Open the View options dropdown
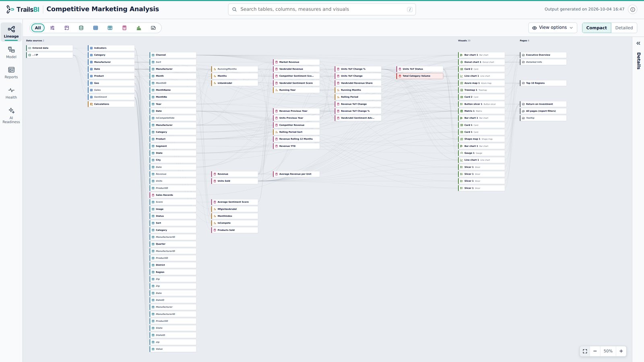The height and width of the screenshot is (362, 644). coord(553,28)
